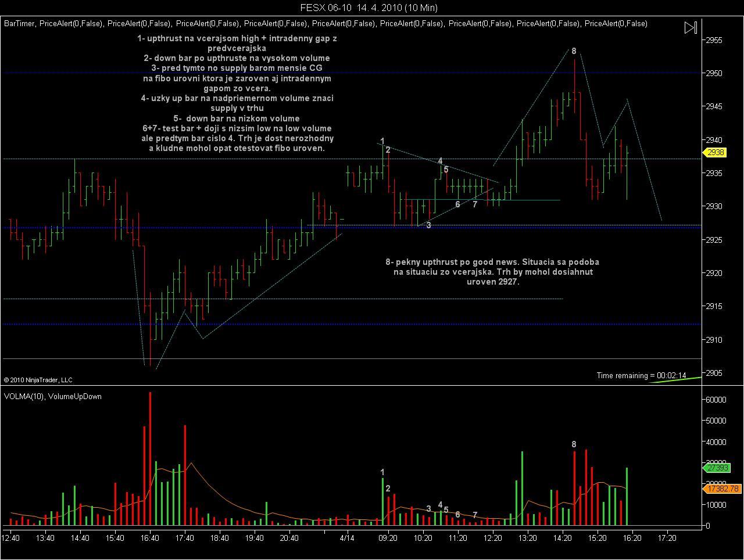Image resolution: width=744 pixels, height=560 pixels.
Task: Click the 09:20 time axis label
Action: pyautogui.click(x=388, y=538)
